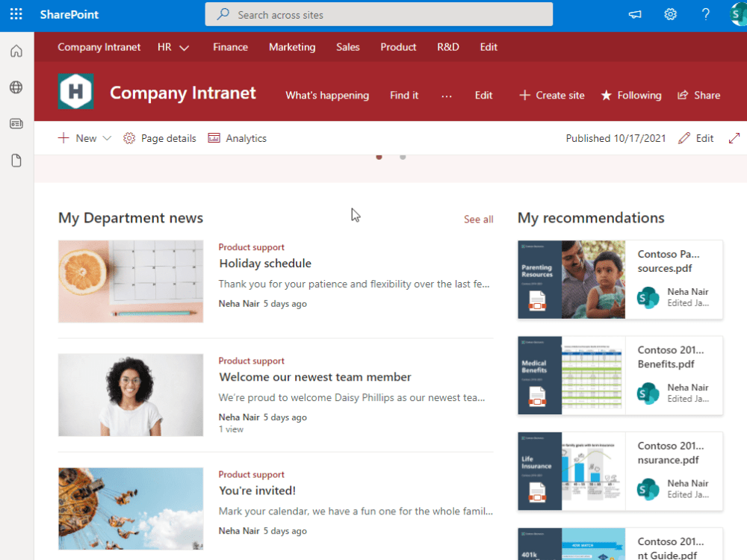This screenshot has width=747, height=560.
Task: Edit the hub navigation bar
Action: [489, 47]
